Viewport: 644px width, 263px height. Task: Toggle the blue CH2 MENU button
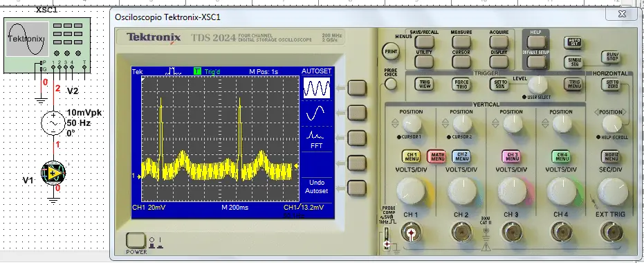click(461, 156)
